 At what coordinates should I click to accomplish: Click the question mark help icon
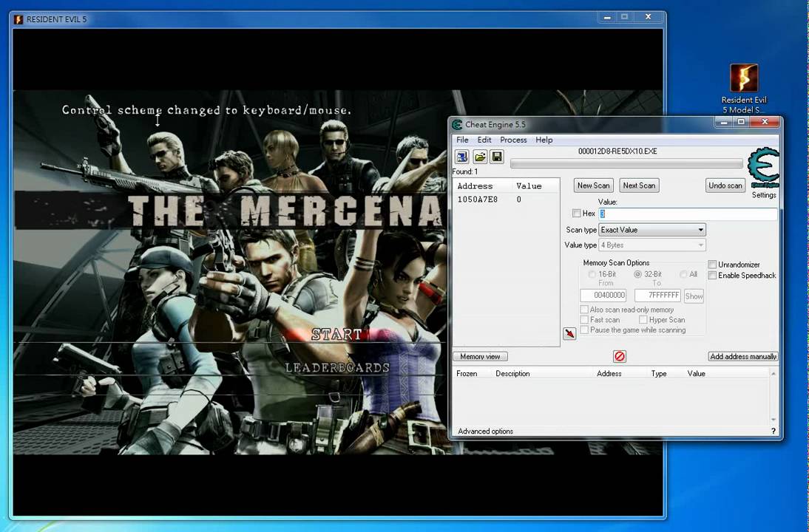pos(773,431)
